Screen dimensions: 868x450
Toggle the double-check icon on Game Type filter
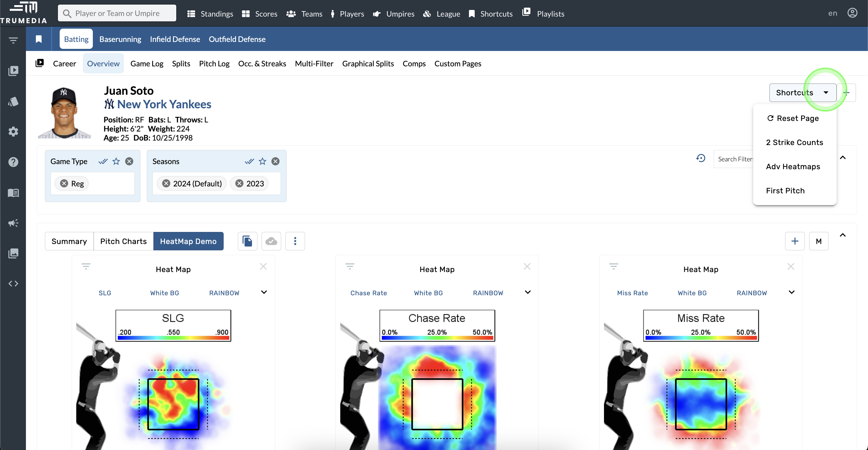coord(103,161)
